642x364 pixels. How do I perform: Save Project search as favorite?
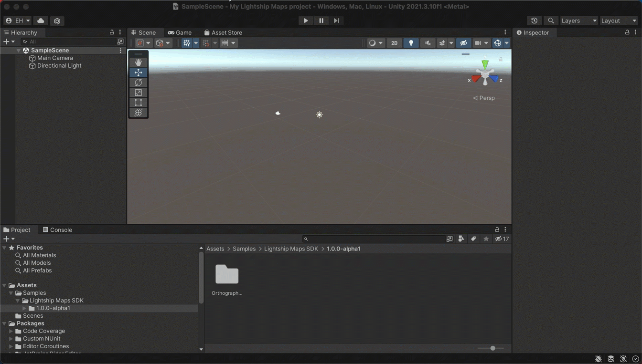point(486,239)
